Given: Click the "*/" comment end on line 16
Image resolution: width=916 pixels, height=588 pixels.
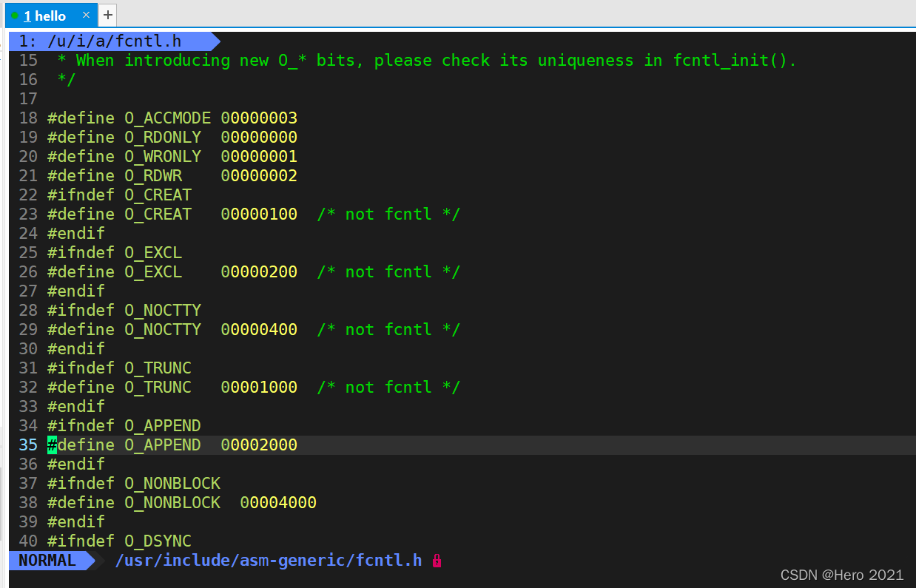Looking at the screenshot, I should [67, 79].
